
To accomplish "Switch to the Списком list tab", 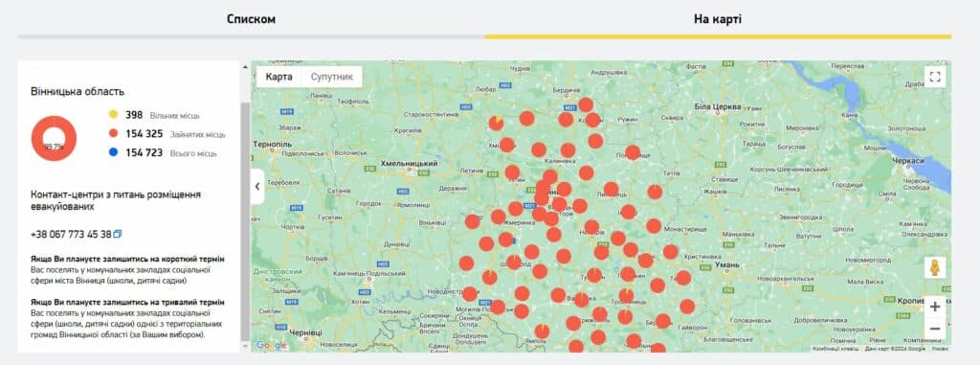I will click(251, 19).
